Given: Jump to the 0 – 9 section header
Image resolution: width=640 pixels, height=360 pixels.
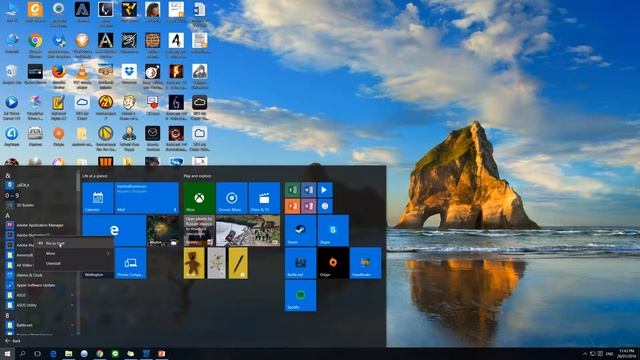Looking at the screenshot, I should [11, 195].
